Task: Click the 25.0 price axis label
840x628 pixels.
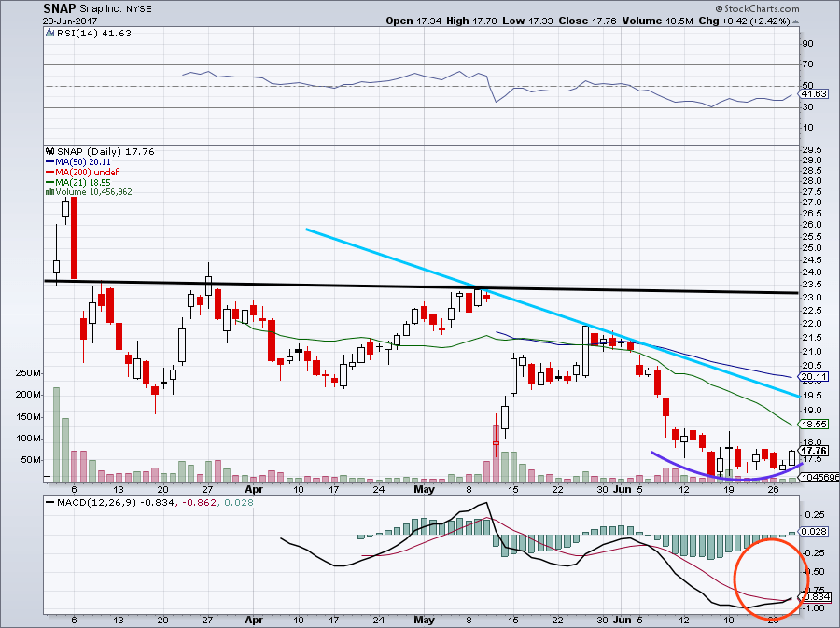Action: tap(812, 248)
